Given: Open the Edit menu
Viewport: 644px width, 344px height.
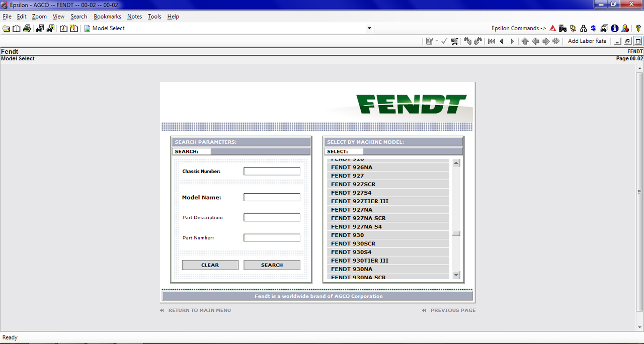Looking at the screenshot, I should tap(22, 17).
